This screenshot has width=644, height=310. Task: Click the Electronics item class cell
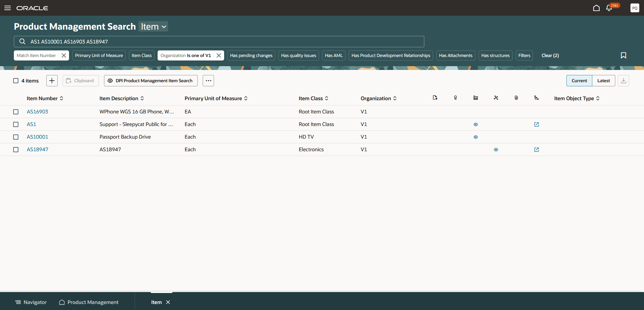pyautogui.click(x=311, y=150)
